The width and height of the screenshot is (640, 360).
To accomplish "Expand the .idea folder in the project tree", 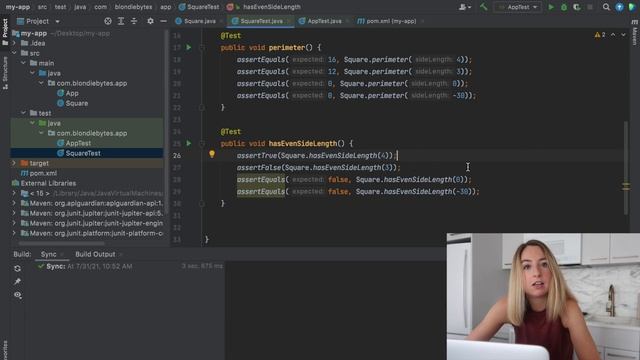I will click(14, 43).
